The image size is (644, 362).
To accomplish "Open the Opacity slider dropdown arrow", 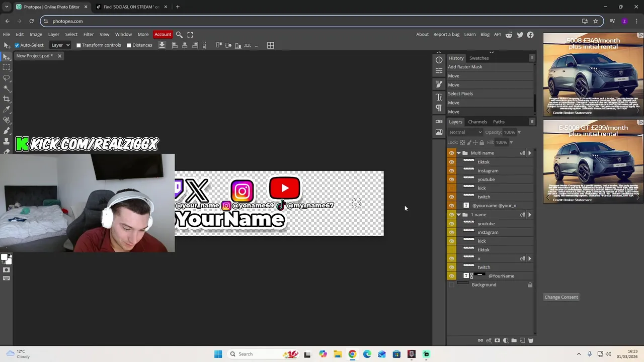I will [x=519, y=132].
